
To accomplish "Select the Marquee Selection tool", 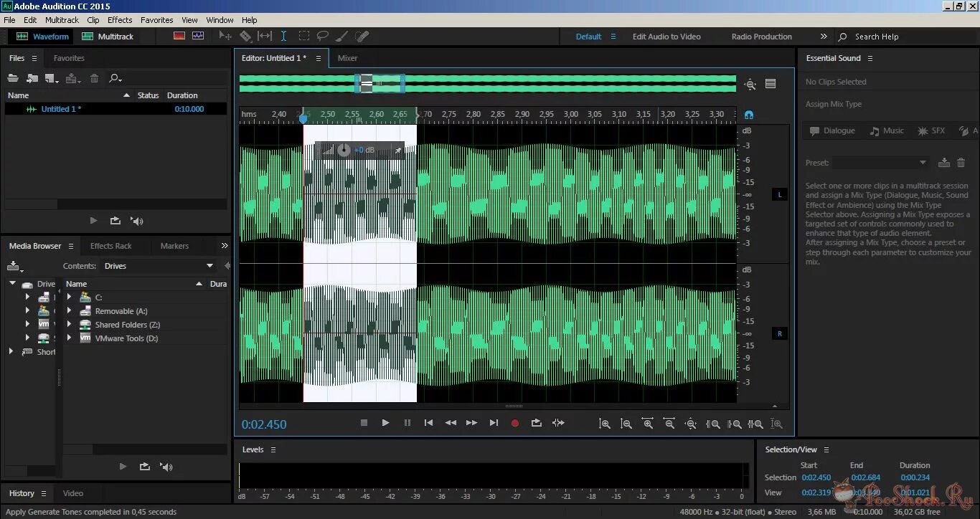I will click(303, 36).
